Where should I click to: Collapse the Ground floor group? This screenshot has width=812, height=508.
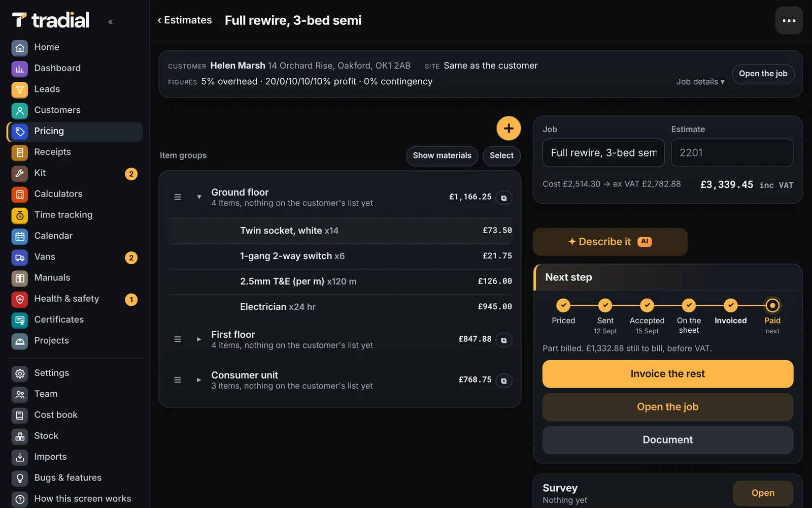(199, 197)
